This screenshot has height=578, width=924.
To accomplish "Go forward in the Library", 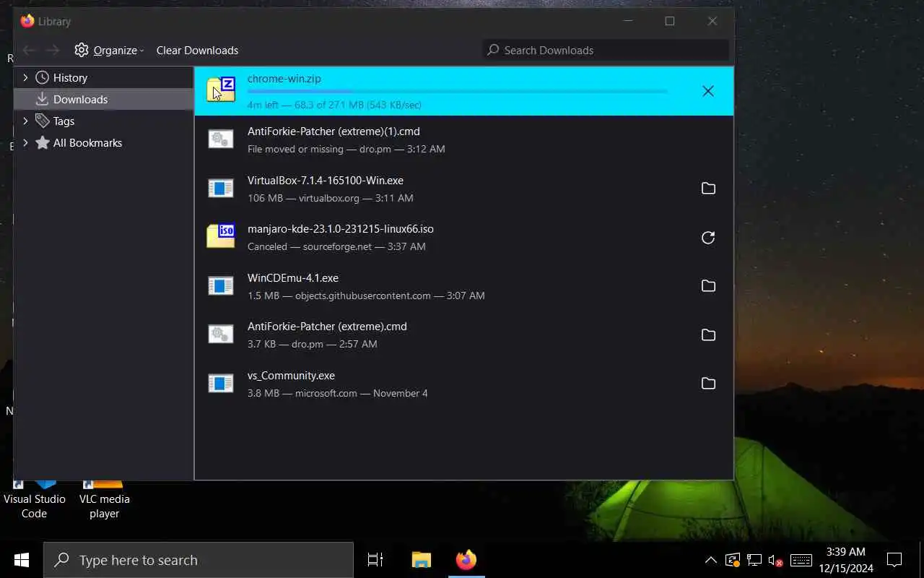I will tap(52, 50).
